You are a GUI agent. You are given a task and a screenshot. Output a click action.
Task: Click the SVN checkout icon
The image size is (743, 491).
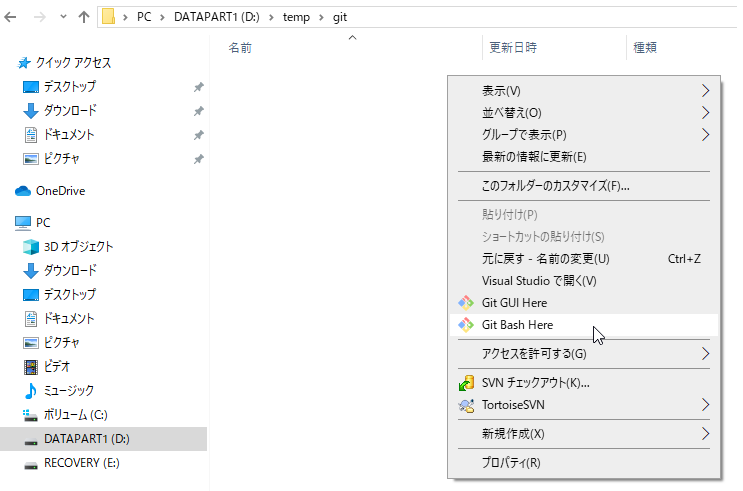[465, 382]
